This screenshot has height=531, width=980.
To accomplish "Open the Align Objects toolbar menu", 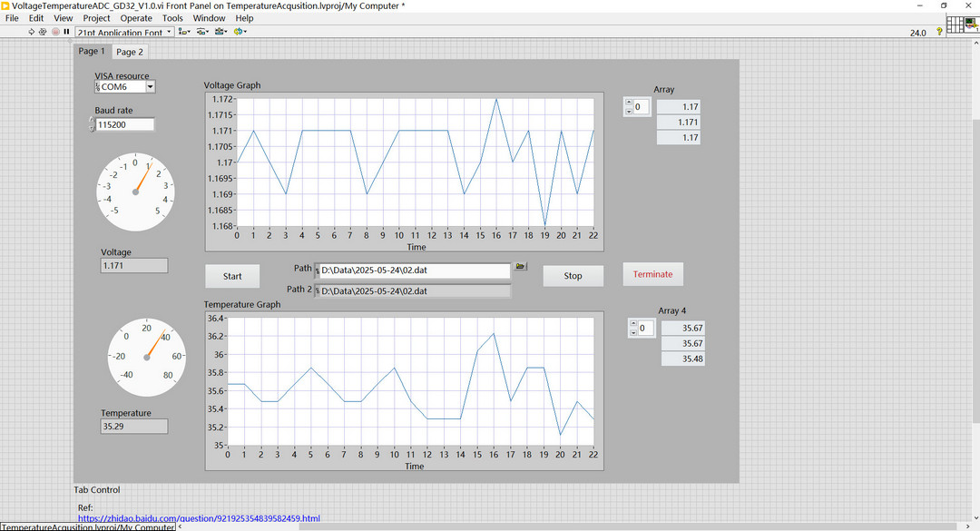I will tap(184, 32).
